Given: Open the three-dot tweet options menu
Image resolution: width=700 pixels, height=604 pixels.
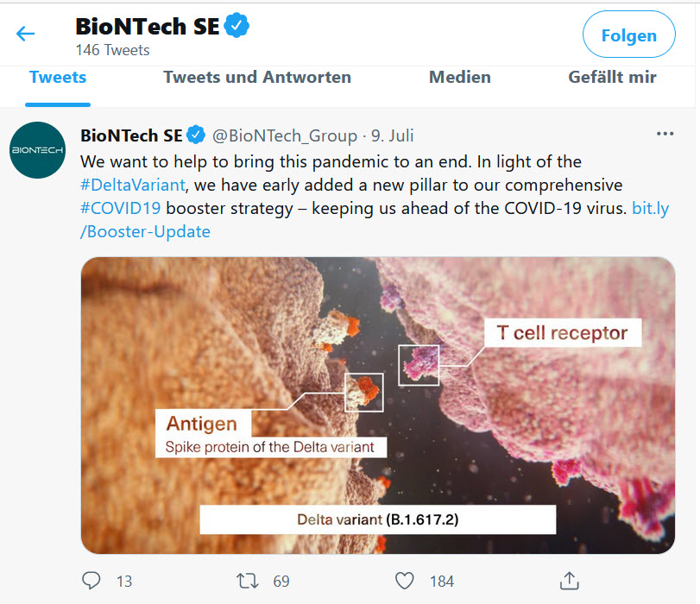Looking at the screenshot, I should click(665, 135).
